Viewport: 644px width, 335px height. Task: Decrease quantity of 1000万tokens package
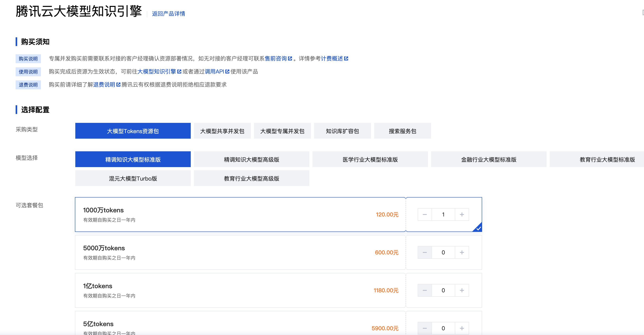[x=425, y=215]
